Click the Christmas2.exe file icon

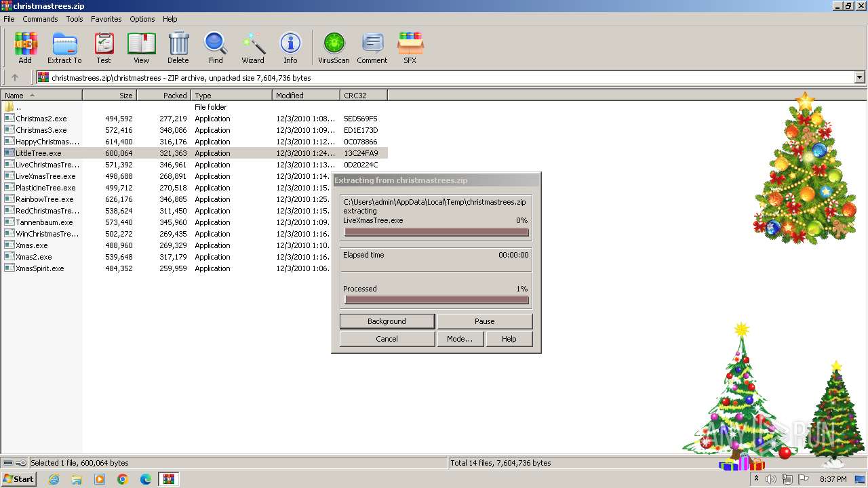tap(9, 119)
